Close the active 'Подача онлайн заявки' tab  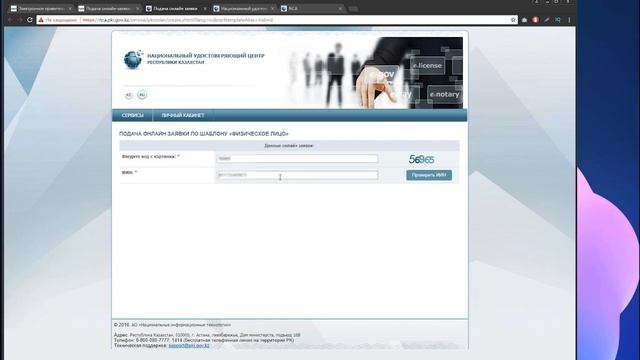pos(205,8)
